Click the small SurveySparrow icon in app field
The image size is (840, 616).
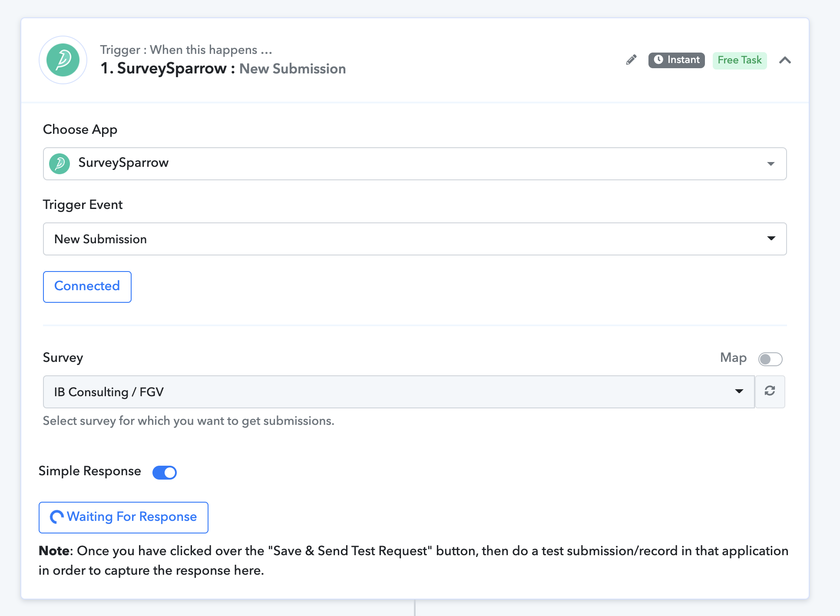[x=60, y=164]
